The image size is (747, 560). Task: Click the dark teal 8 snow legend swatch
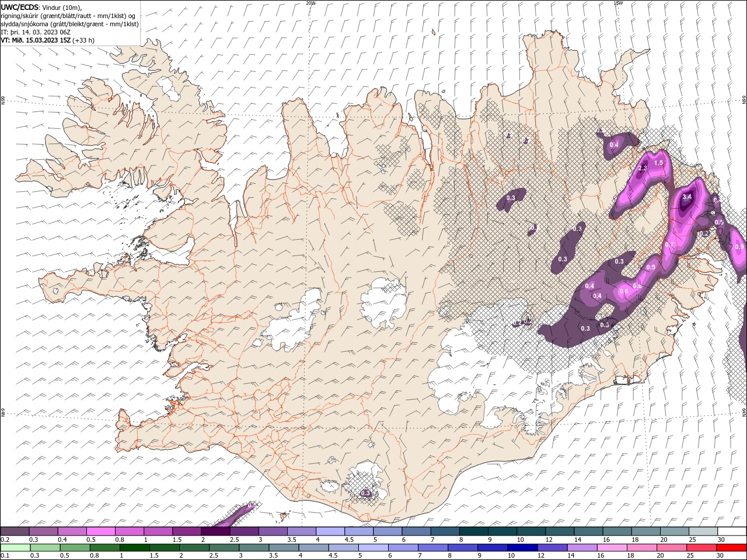click(473, 531)
